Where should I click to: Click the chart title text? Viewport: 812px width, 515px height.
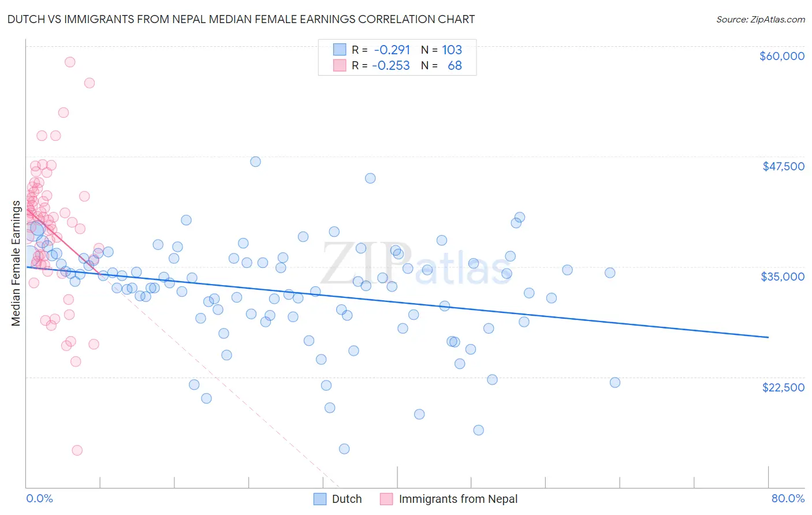(241, 20)
